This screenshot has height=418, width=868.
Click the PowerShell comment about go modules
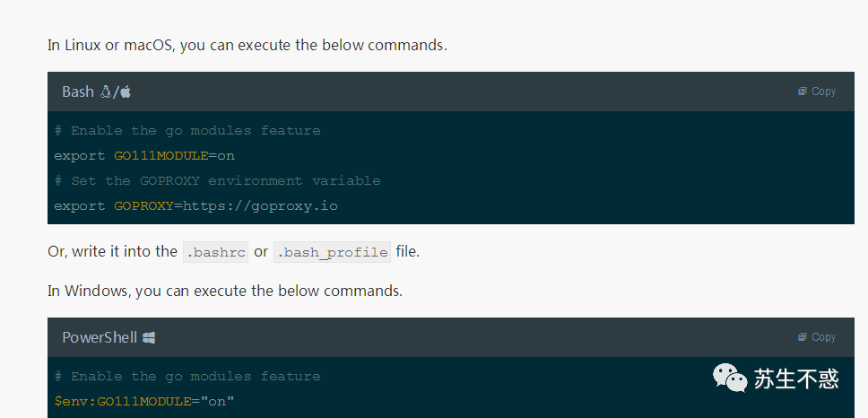click(187, 376)
